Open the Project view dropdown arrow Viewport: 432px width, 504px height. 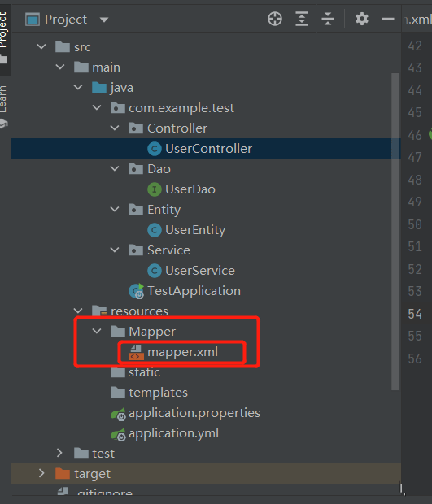coord(104,20)
